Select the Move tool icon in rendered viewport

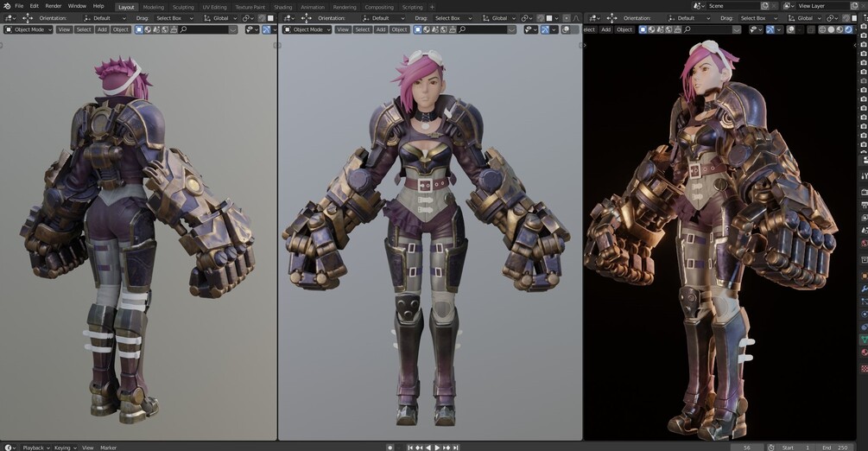611,18
